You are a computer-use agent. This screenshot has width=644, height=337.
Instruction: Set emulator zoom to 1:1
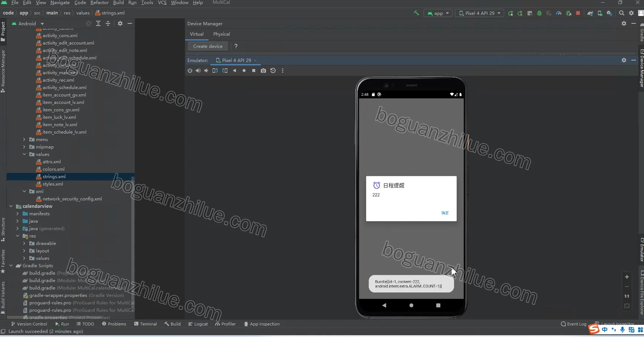[627, 296]
